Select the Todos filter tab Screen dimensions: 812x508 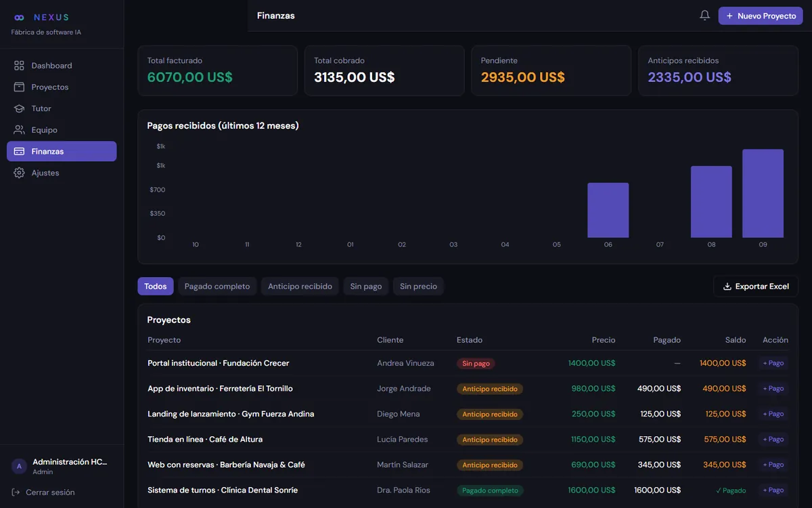(156, 287)
